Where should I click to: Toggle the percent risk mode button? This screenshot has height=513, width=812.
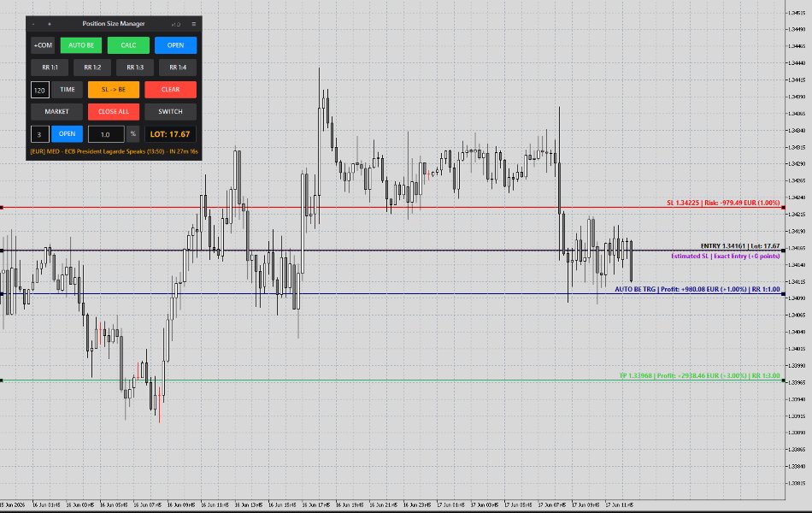pos(133,134)
